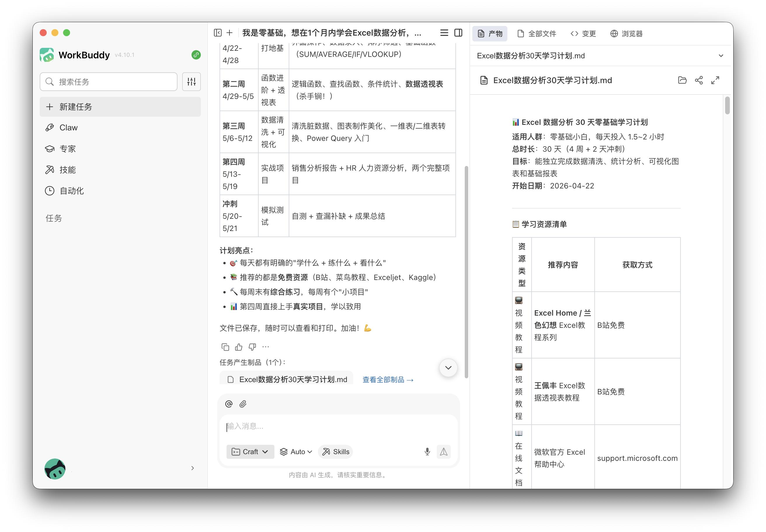Toggle the left sidebar collapse icon

[217, 33]
